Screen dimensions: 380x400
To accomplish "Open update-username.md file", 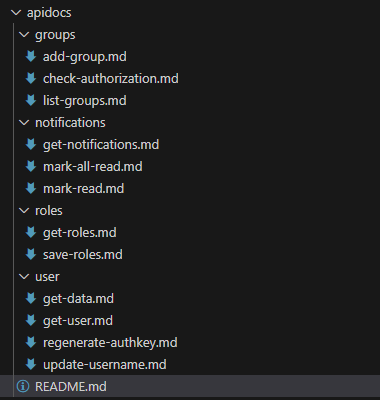I will [x=105, y=365].
